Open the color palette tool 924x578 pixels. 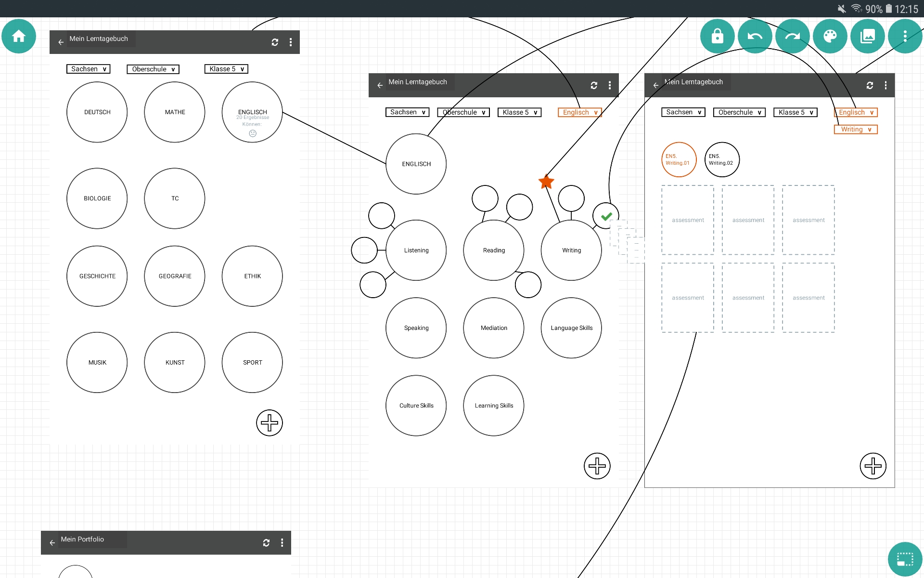coord(830,36)
